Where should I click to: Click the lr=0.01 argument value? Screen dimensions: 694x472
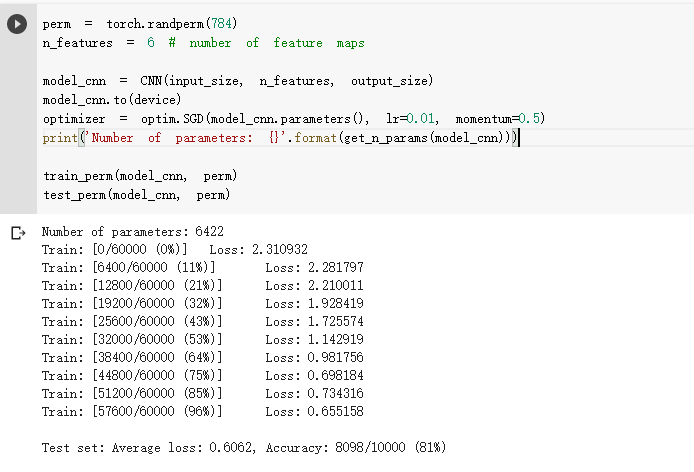click(x=417, y=119)
